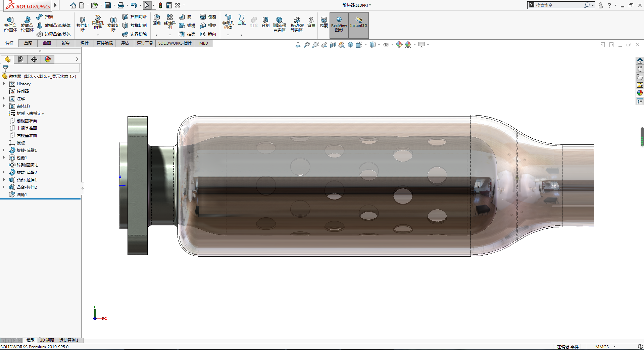Image resolution: width=644 pixels, height=350 pixels.
Task: Open the SOLIDWORKS 插件 add-ins tab
Action: point(175,43)
